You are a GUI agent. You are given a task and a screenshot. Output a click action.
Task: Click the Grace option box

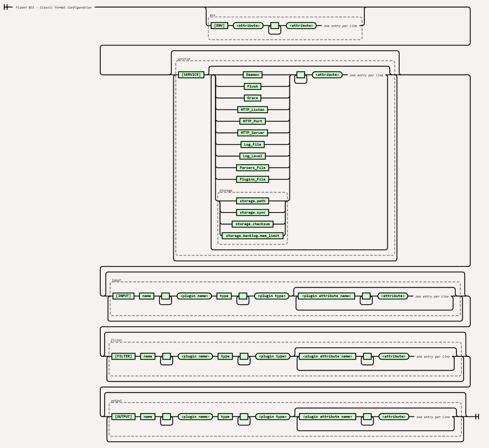(252, 98)
